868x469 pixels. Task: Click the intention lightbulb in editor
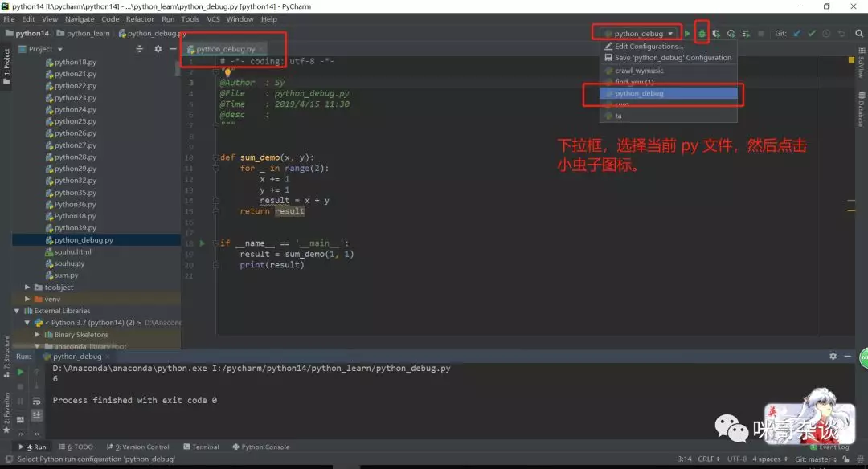click(x=227, y=72)
